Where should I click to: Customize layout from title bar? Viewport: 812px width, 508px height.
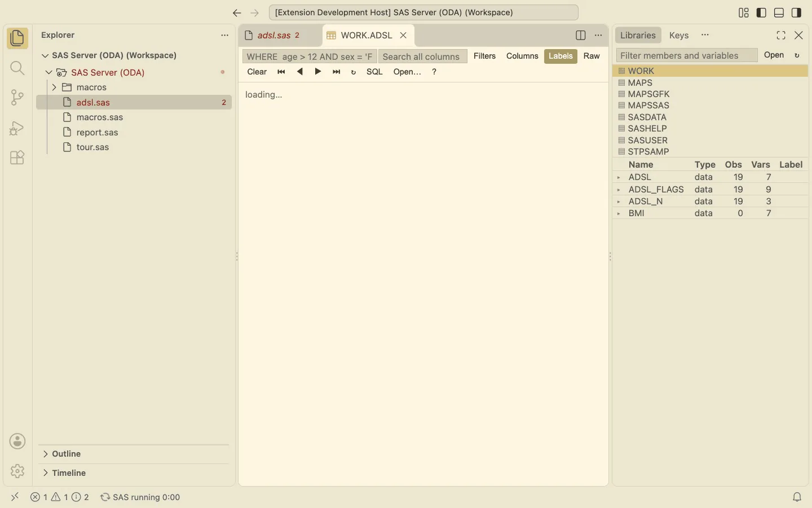(x=744, y=12)
